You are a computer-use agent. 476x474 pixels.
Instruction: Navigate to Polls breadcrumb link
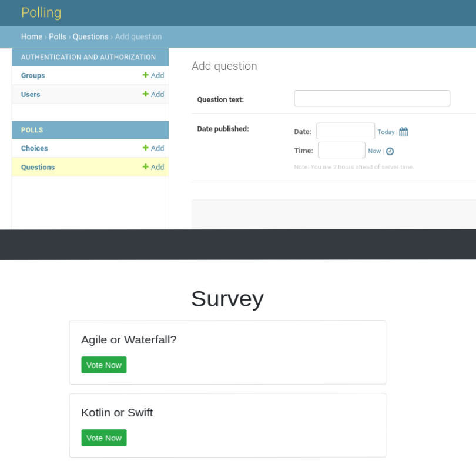(58, 36)
